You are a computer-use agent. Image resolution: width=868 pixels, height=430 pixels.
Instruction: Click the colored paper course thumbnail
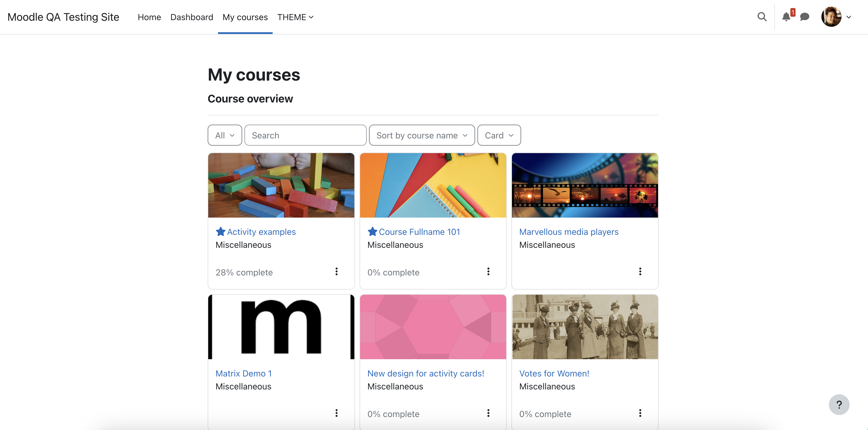433,185
